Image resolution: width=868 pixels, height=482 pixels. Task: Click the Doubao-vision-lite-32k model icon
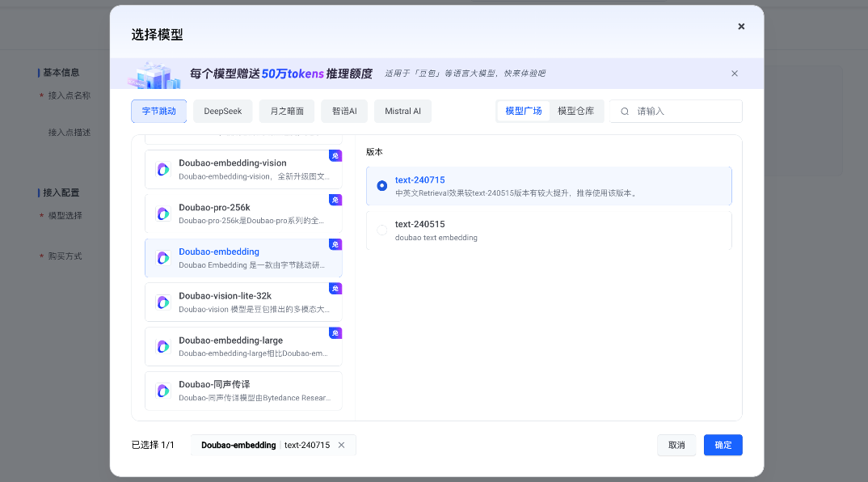162,302
